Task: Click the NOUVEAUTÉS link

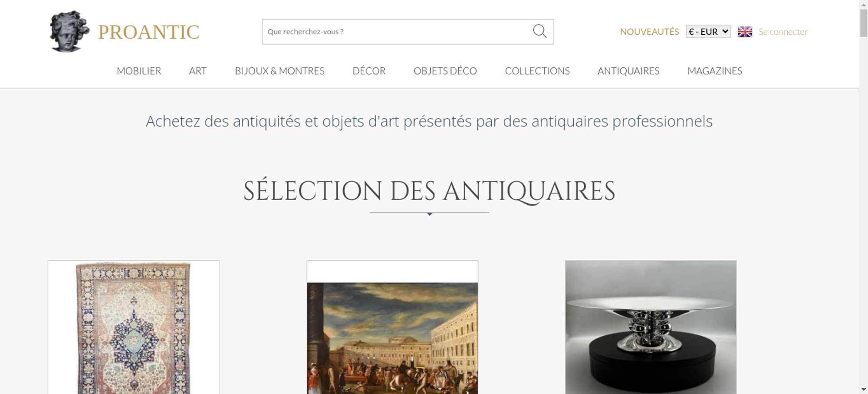Action: (x=649, y=32)
